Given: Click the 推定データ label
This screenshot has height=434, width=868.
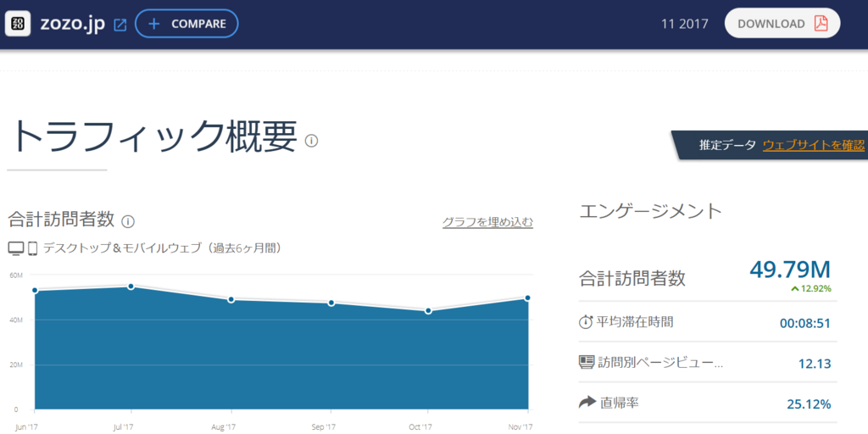Looking at the screenshot, I should coord(727,146).
